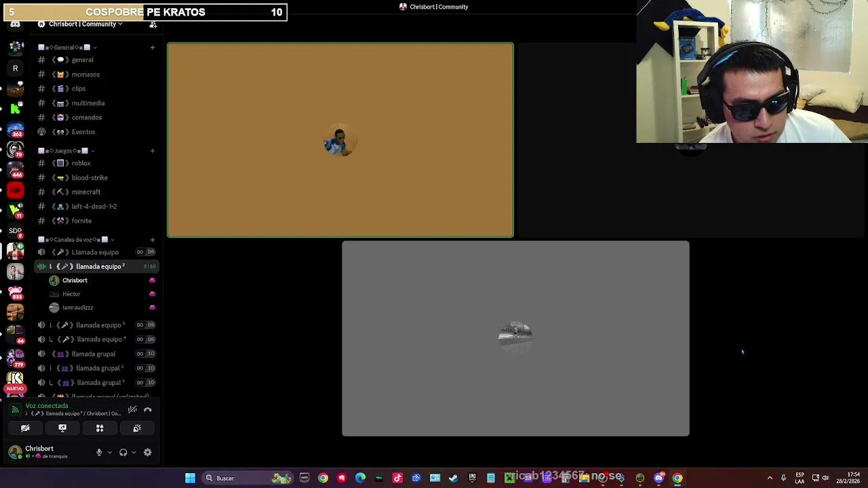This screenshot has height=488, width=868.
Task: Open the SDP server icon
Action: [15, 231]
